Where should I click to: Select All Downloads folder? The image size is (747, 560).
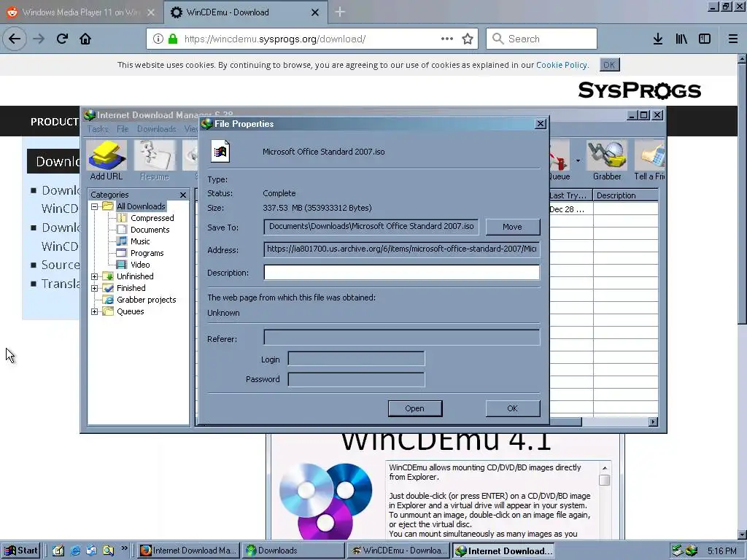(141, 206)
